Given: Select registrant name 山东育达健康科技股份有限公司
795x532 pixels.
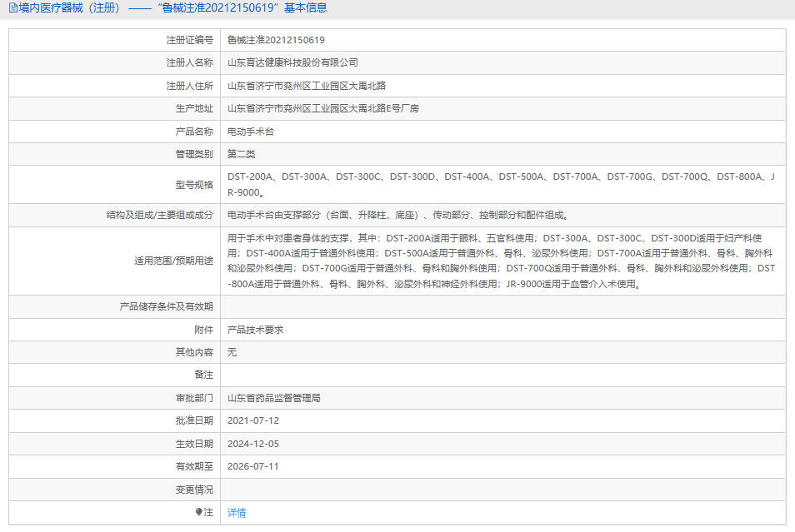Looking at the screenshot, I should tap(292, 62).
